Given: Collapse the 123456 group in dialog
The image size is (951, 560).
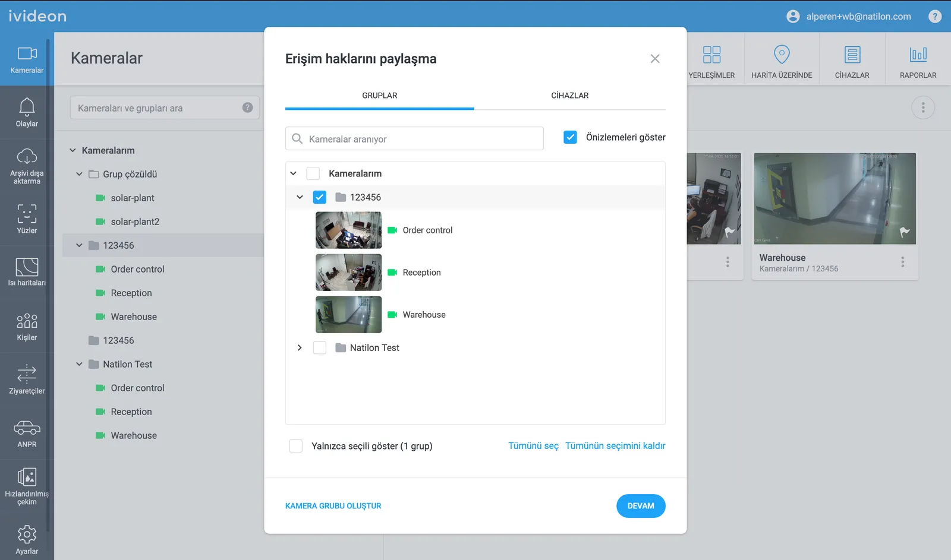Looking at the screenshot, I should point(300,197).
